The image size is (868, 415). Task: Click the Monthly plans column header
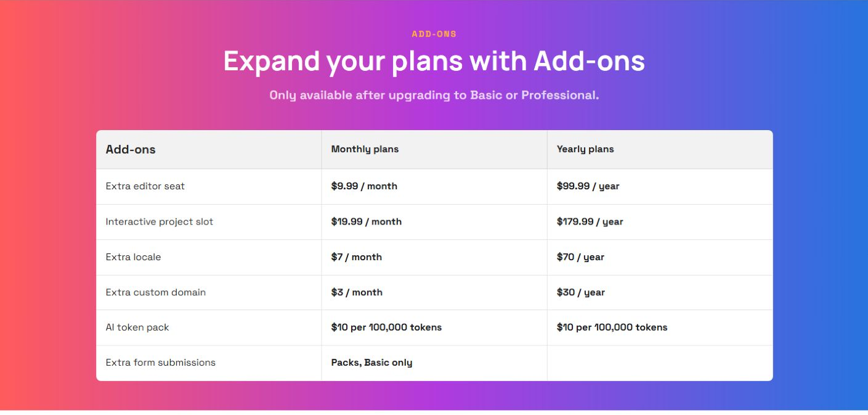365,149
